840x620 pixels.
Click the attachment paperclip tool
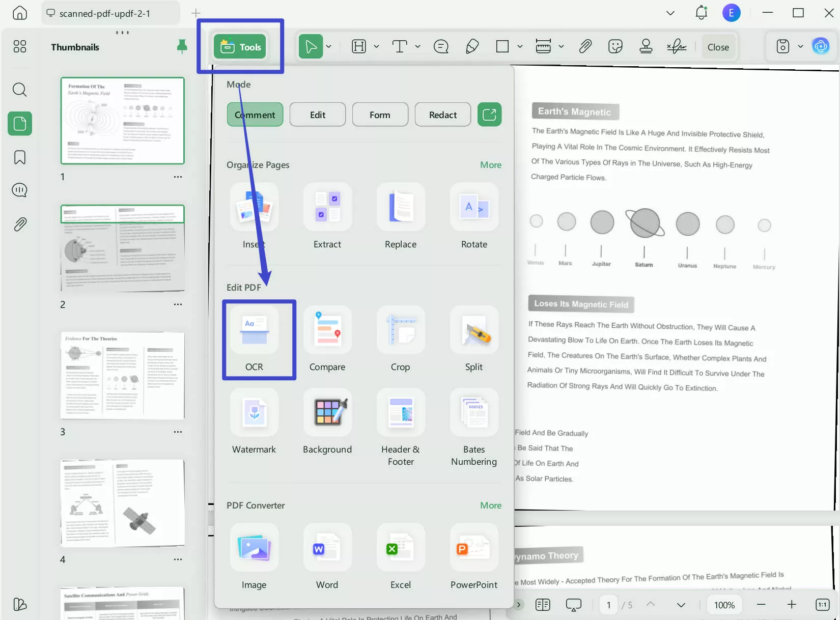tap(585, 47)
